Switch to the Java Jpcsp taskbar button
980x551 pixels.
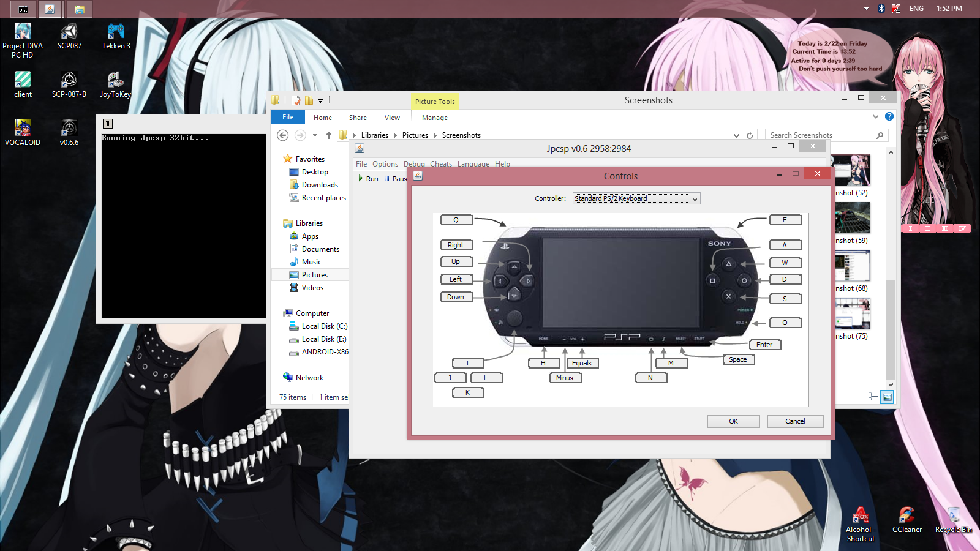point(50,9)
